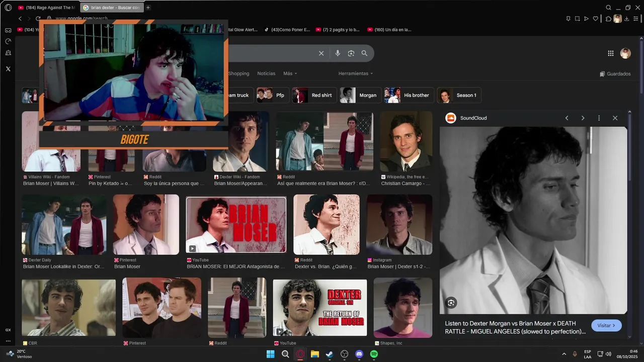Bookmark the page with the heart icon
644x362 pixels.
[596, 19]
